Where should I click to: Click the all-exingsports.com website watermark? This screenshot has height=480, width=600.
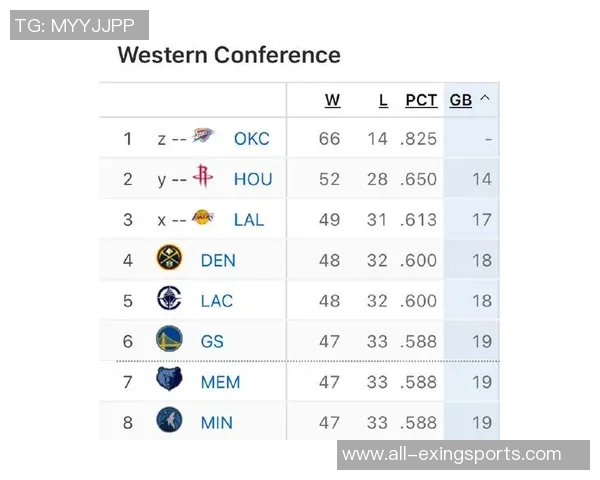(452, 455)
